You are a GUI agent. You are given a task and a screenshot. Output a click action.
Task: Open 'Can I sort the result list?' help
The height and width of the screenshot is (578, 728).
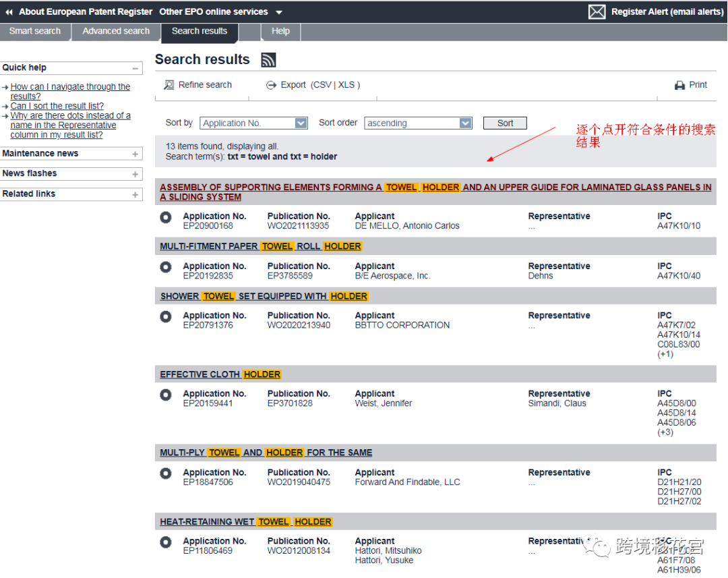[x=57, y=106]
